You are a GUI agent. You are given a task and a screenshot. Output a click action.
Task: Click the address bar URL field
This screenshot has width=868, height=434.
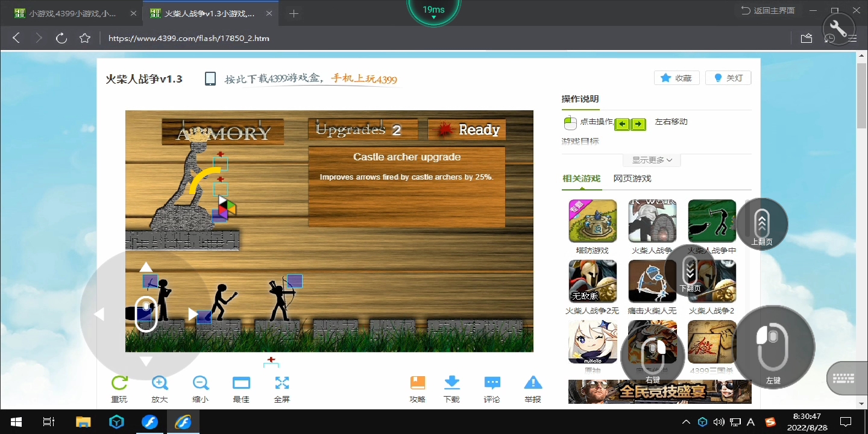(x=446, y=38)
